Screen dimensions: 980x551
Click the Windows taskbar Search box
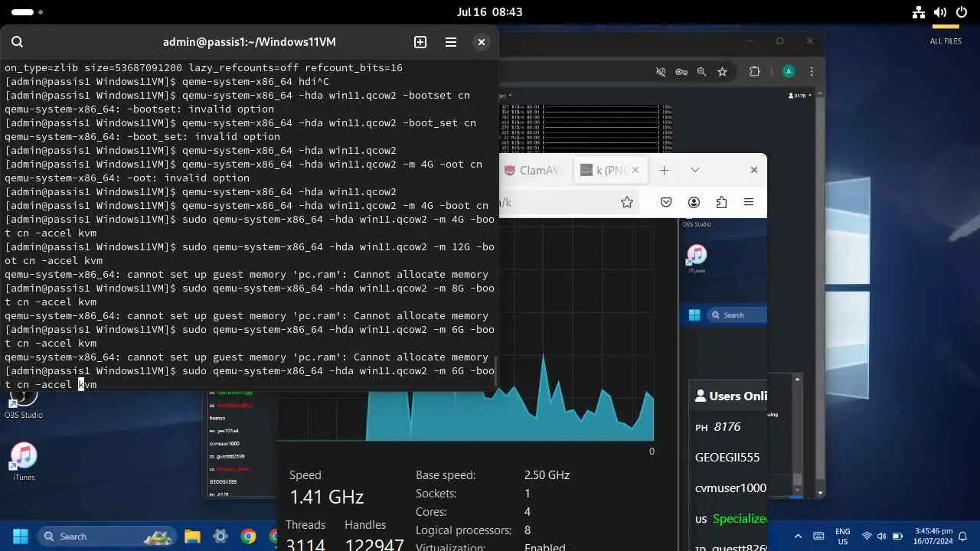[x=107, y=536]
